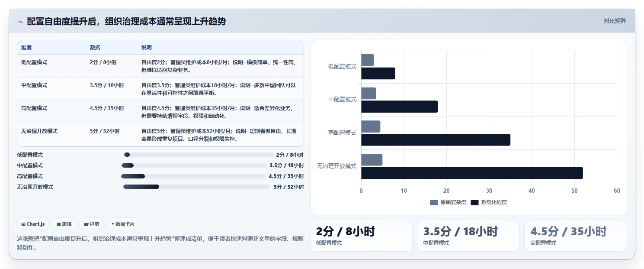The image size is (644, 269).
Task: Click the dark 低配置模式 bar in chart
Action: tap(378, 73)
